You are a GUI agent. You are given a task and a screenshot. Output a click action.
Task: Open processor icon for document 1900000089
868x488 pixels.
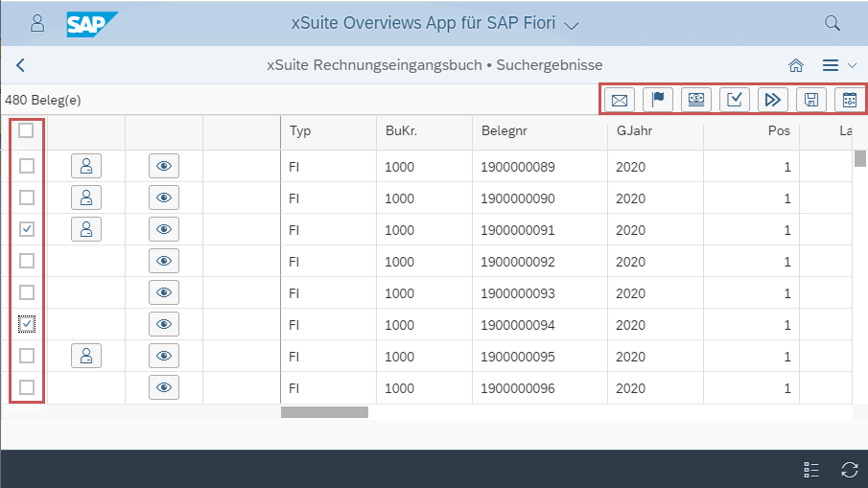86,166
